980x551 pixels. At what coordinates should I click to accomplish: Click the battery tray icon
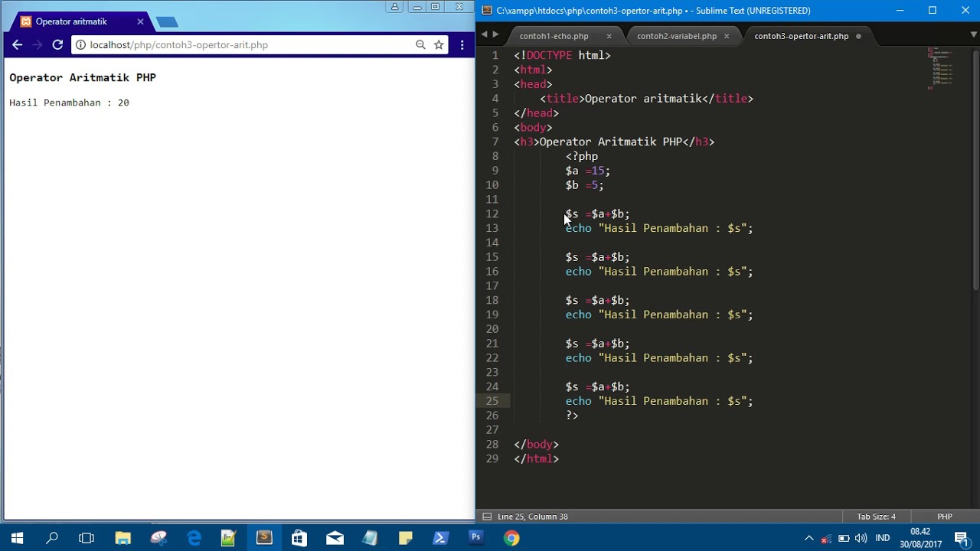(844, 538)
